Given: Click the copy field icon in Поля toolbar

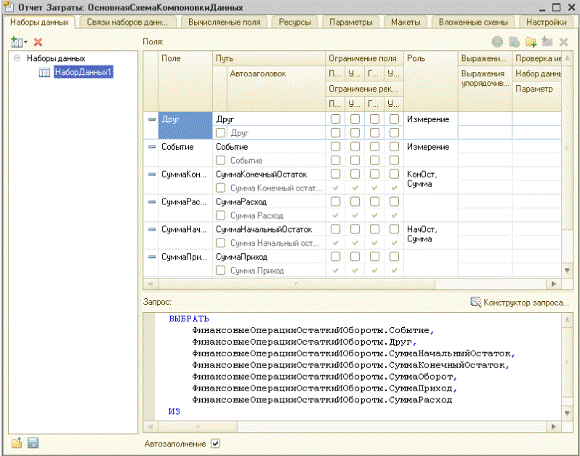Looking at the screenshot, I should (514, 42).
